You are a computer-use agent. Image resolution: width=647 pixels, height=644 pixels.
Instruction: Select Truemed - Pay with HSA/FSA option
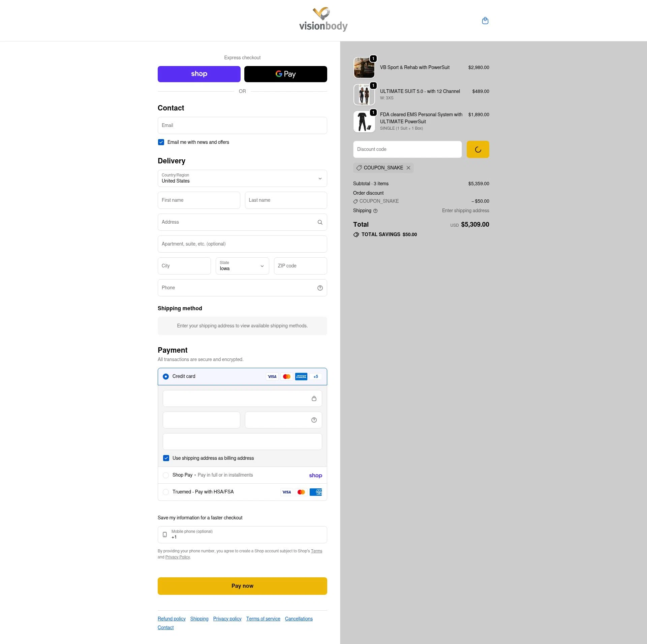click(x=166, y=492)
